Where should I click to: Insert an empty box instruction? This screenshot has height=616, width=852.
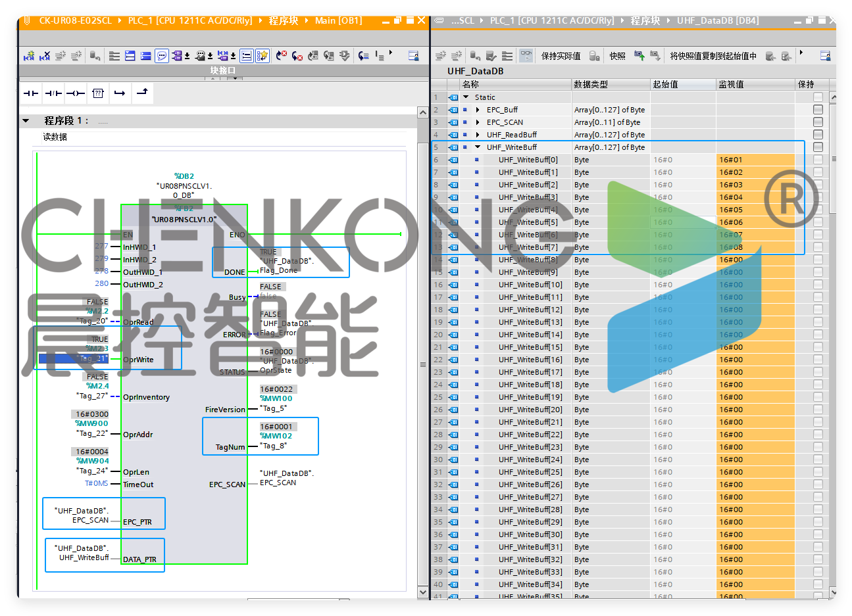pyautogui.click(x=98, y=93)
